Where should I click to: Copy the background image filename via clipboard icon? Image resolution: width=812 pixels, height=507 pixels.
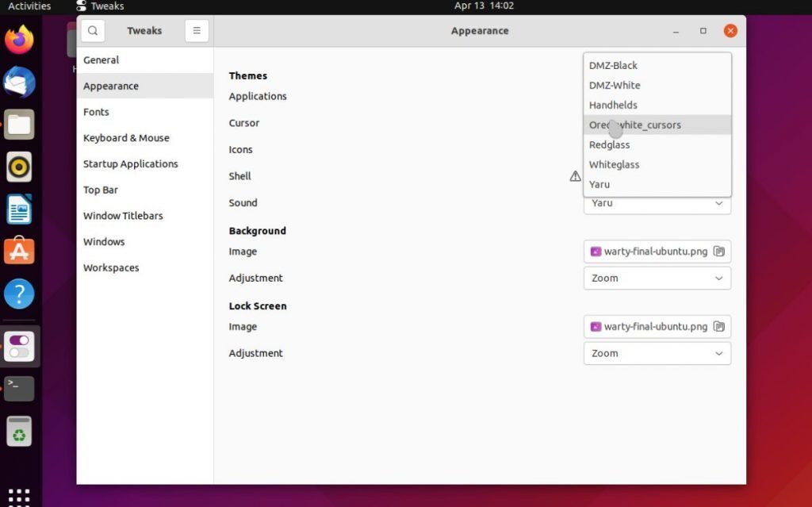pyautogui.click(x=719, y=252)
